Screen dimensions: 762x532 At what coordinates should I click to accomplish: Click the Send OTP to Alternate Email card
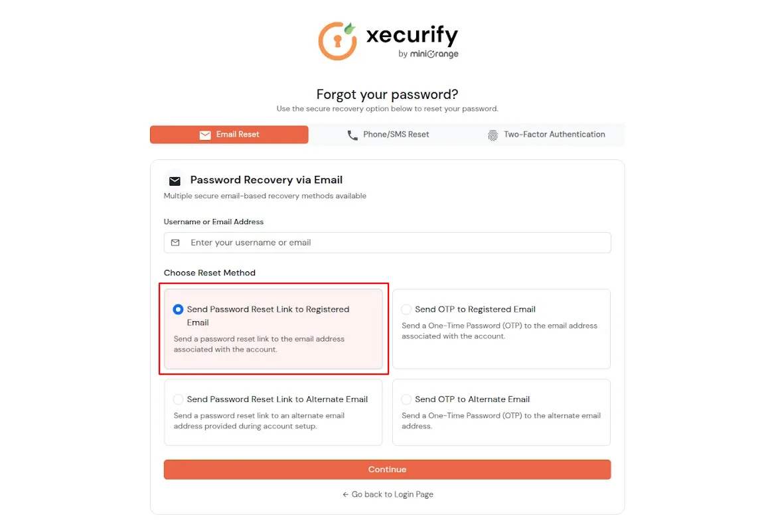(501, 411)
